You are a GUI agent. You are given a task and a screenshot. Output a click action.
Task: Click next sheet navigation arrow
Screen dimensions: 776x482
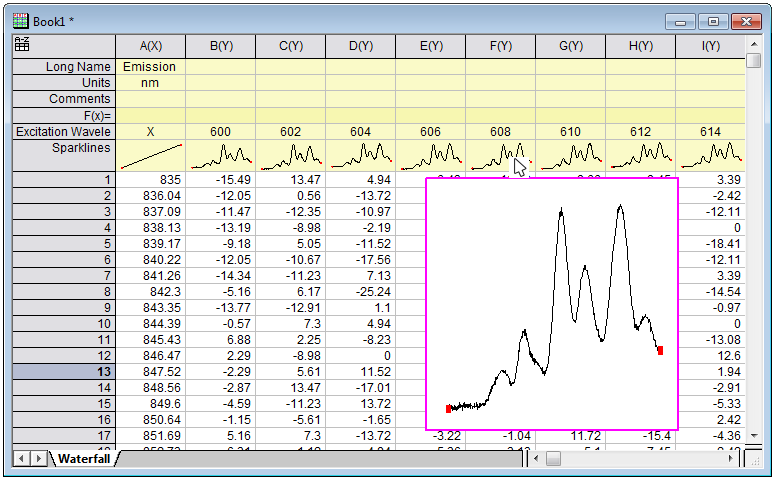pyautogui.click(x=39, y=458)
